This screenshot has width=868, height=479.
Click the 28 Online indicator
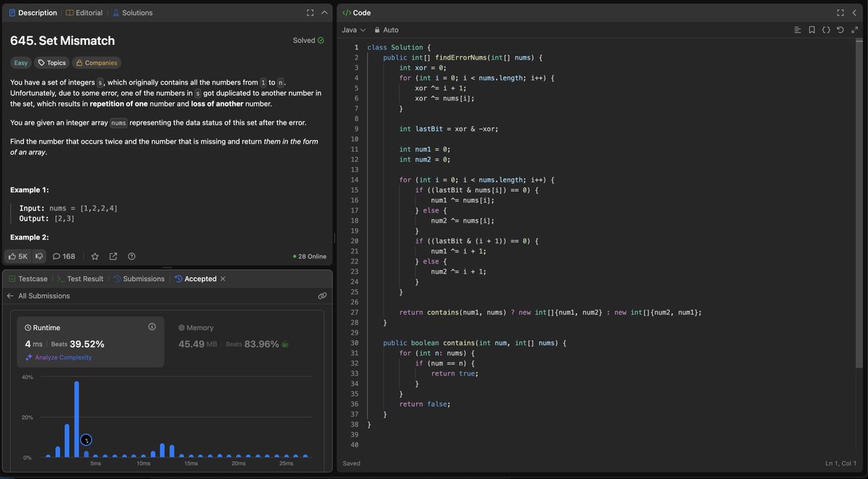(310, 256)
